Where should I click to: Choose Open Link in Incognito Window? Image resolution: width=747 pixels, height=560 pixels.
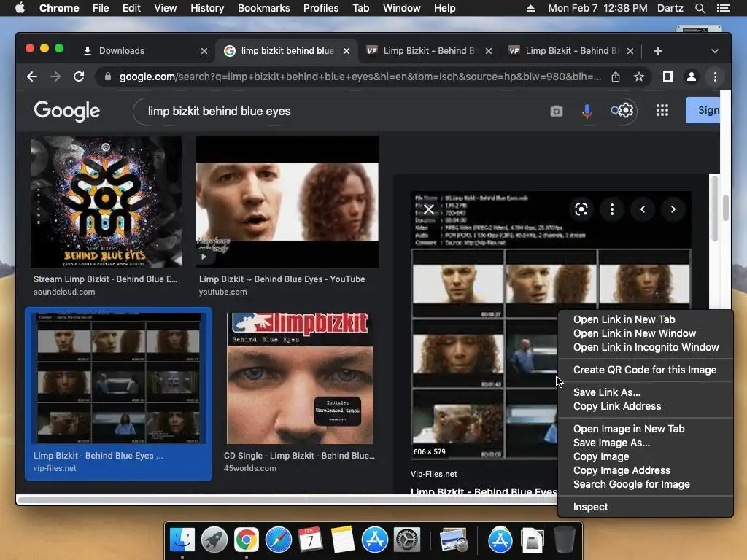click(645, 347)
